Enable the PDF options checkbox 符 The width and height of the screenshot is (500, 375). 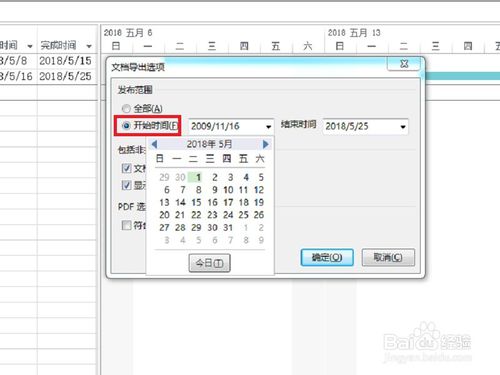(126, 225)
